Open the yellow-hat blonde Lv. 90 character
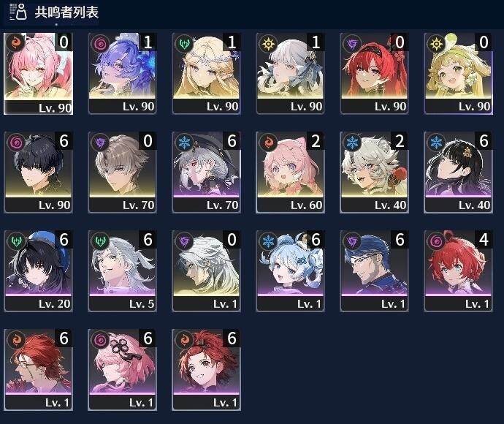This screenshot has height=424, width=504. coord(459,73)
